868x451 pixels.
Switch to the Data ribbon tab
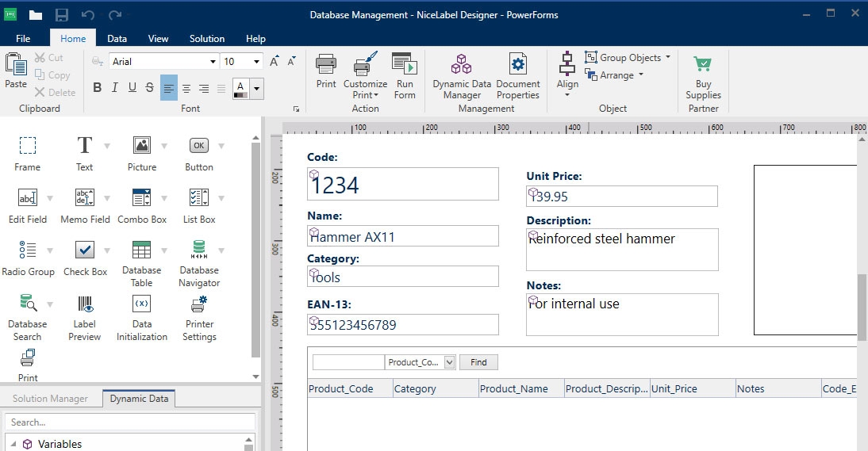(117, 38)
